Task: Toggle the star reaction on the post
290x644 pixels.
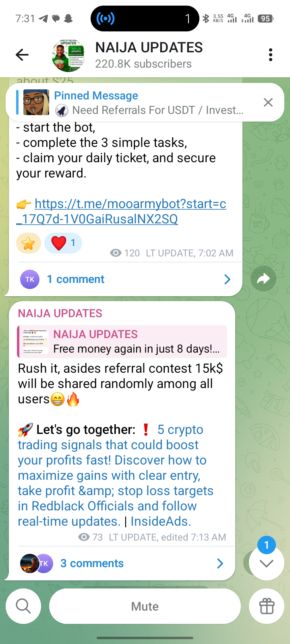Action: coord(29,243)
